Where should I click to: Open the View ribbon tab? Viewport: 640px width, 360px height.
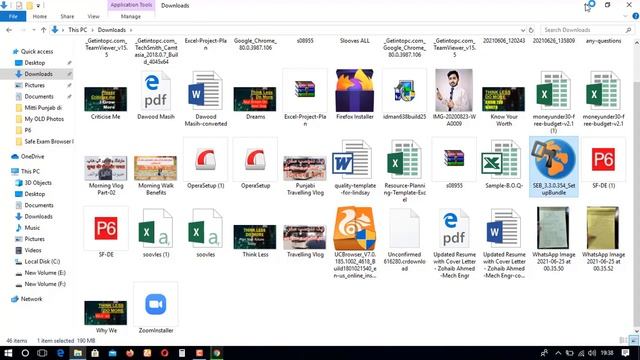[93, 16]
